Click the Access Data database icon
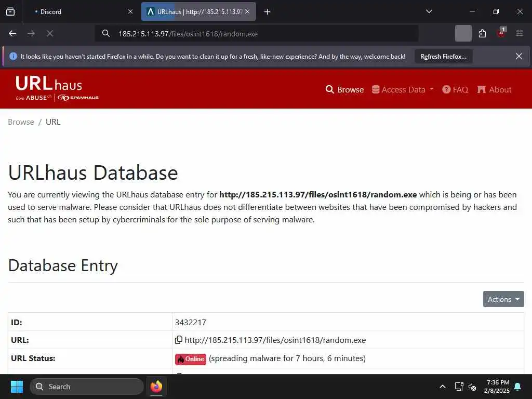This screenshot has width=532, height=399. (x=375, y=89)
